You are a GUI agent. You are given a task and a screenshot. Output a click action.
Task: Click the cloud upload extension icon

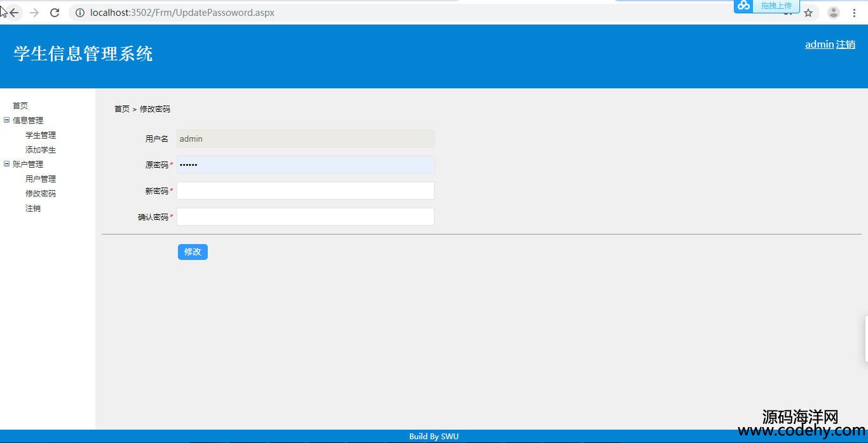743,6
